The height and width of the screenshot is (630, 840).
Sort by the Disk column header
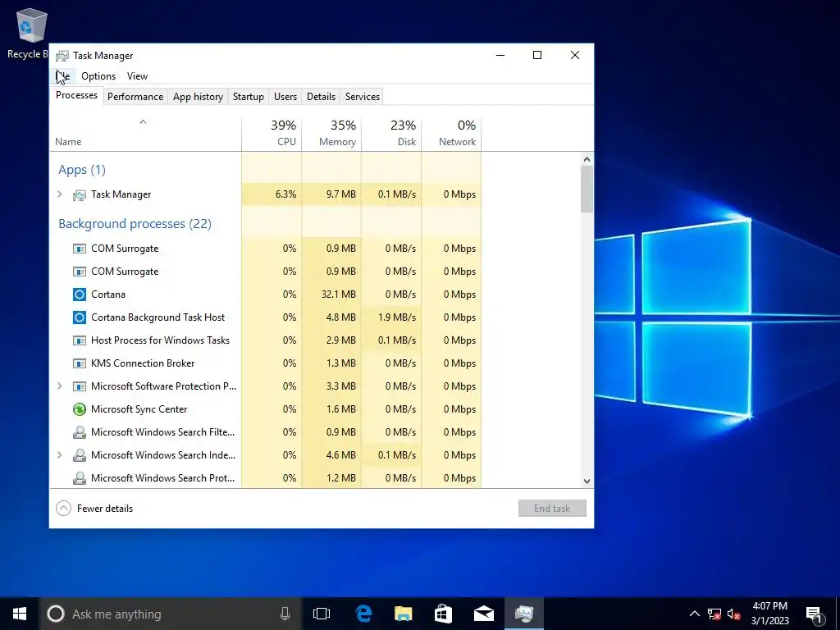point(391,134)
